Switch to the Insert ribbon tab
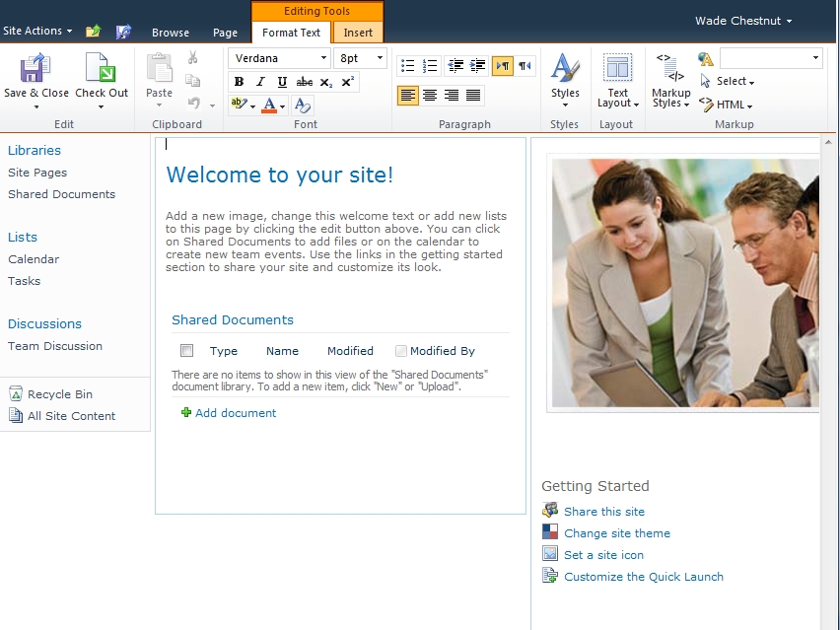840x630 pixels. (357, 32)
